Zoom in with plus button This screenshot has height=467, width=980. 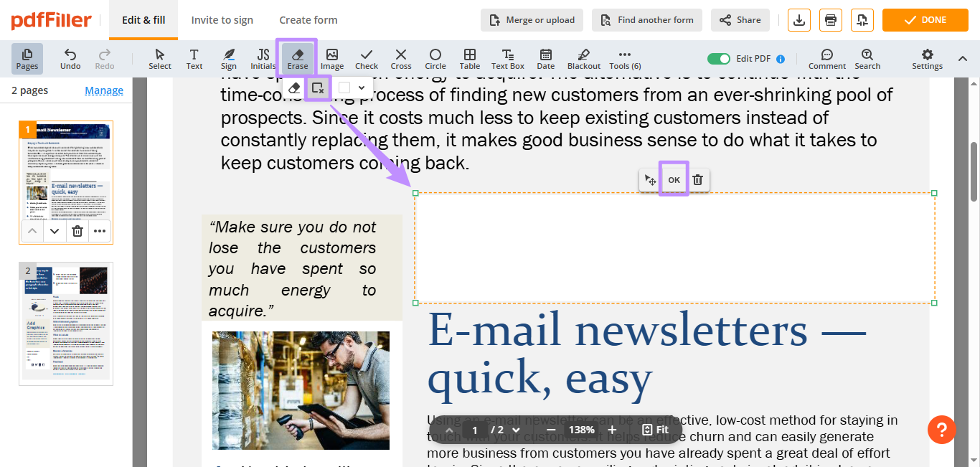pos(612,430)
